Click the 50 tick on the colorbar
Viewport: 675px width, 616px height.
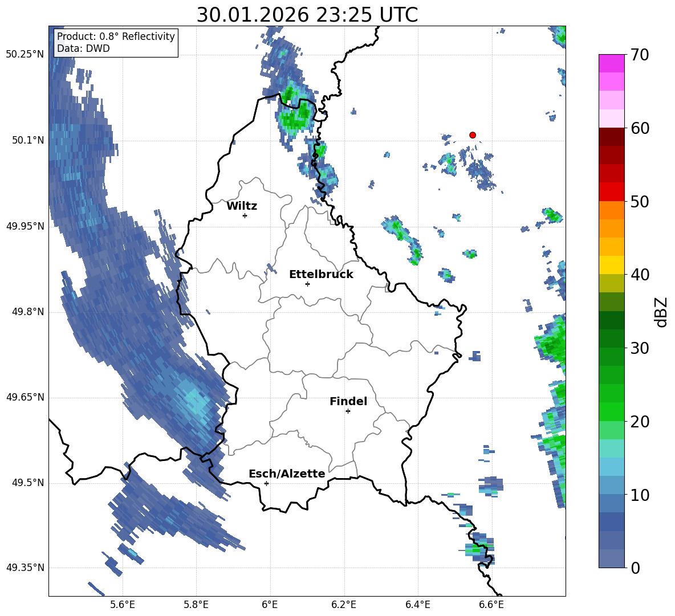pos(639,201)
